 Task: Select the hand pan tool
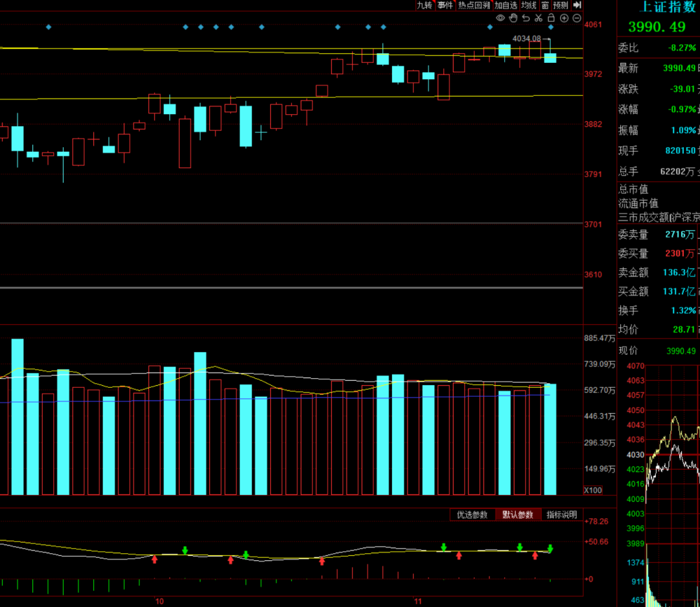513,18
